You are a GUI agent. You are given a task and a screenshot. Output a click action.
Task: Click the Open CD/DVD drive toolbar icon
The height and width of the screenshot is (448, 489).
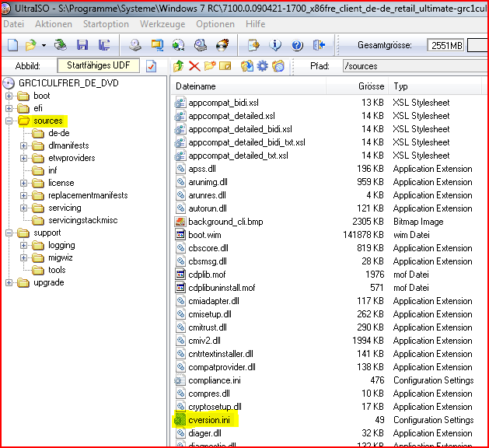[60, 45]
